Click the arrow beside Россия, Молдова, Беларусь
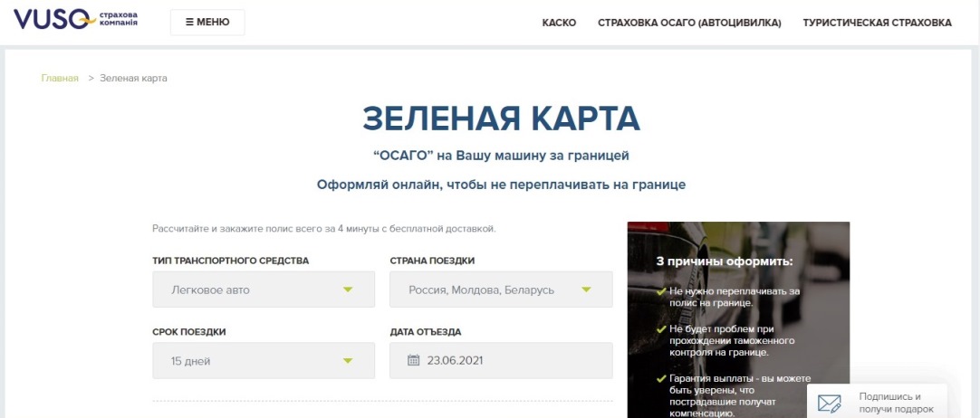This screenshot has width=980, height=418. [x=586, y=290]
